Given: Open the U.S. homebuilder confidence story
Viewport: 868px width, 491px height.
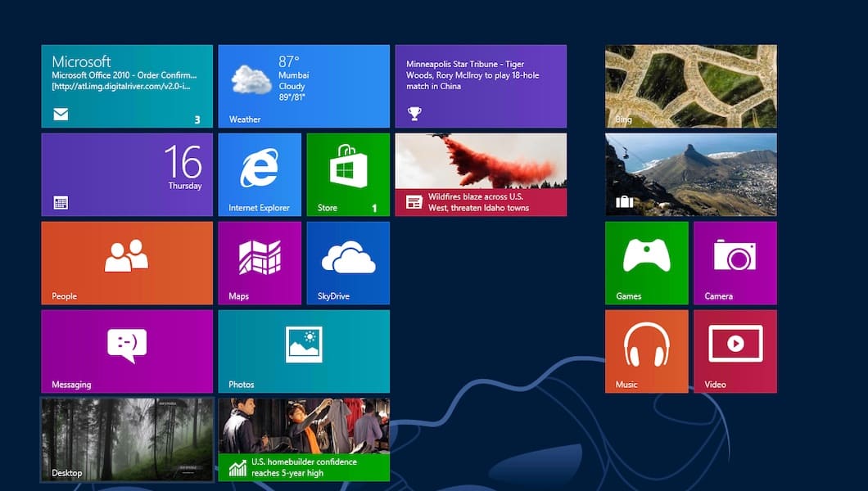Looking at the screenshot, I should [x=304, y=439].
